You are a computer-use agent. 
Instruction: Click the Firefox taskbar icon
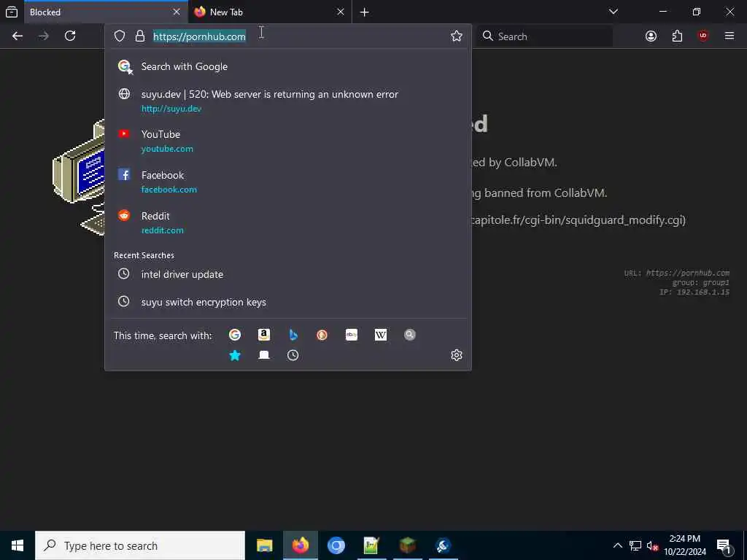coord(300,545)
